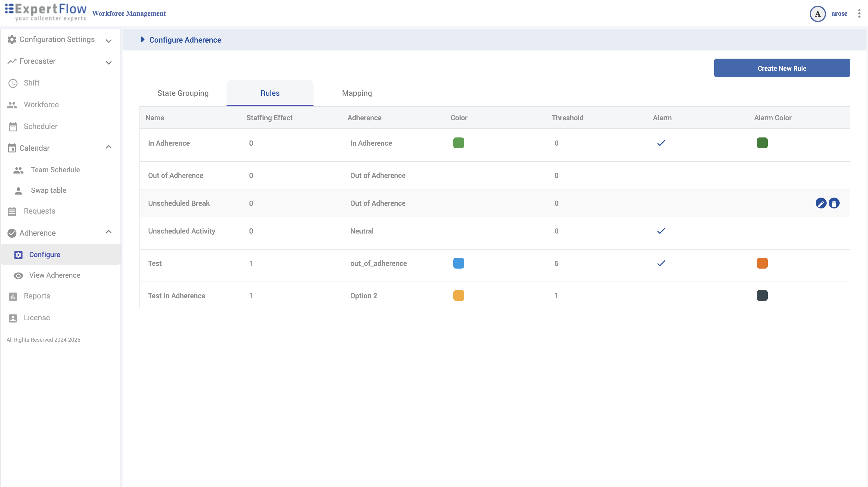
Task: Open the Reports chart icon
Action: [13, 296]
